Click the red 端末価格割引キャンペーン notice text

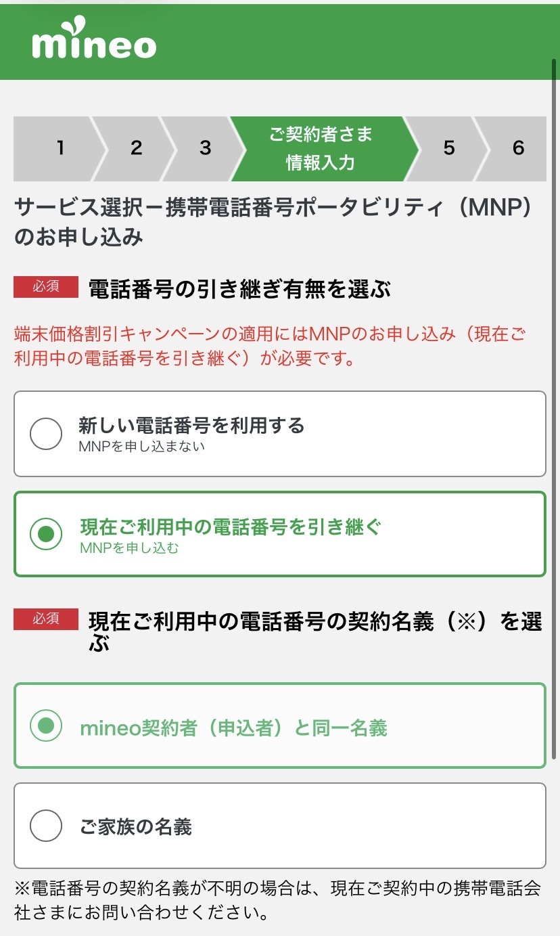tap(270, 346)
